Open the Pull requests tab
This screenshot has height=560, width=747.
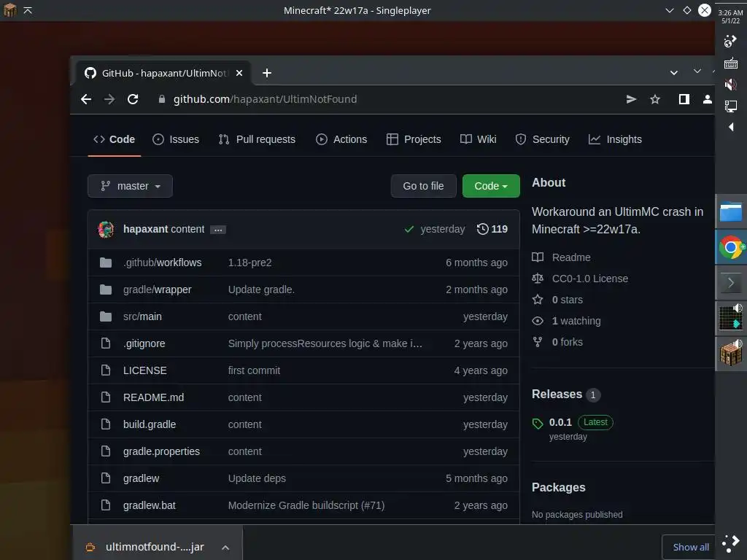pyautogui.click(x=257, y=139)
